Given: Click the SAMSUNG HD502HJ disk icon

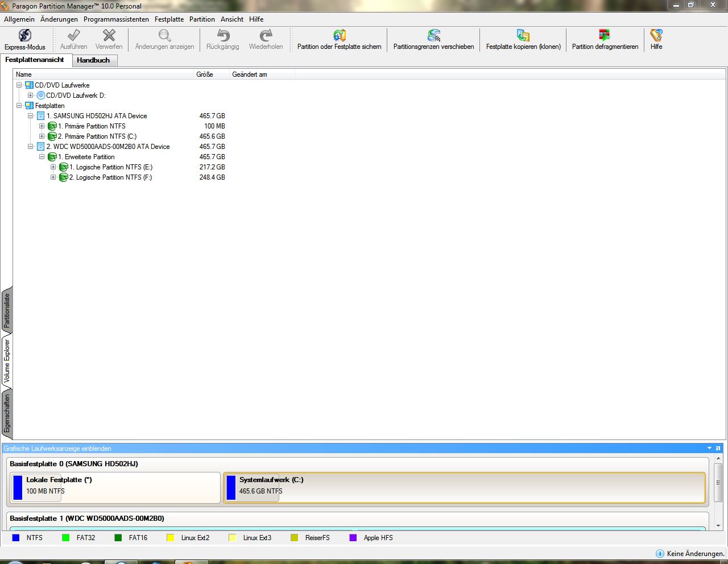Looking at the screenshot, I should tap(41, 116).
